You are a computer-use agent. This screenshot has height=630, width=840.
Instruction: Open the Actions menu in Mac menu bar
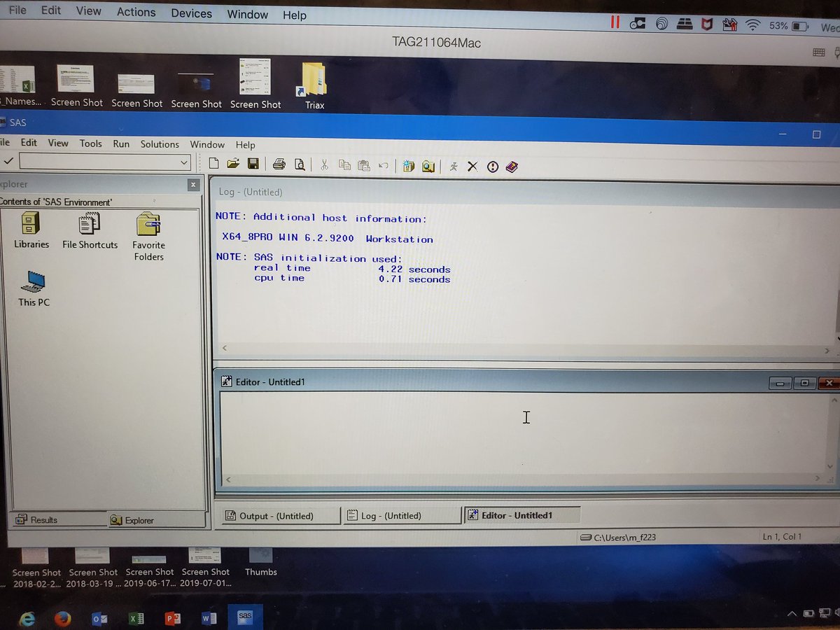136,12
